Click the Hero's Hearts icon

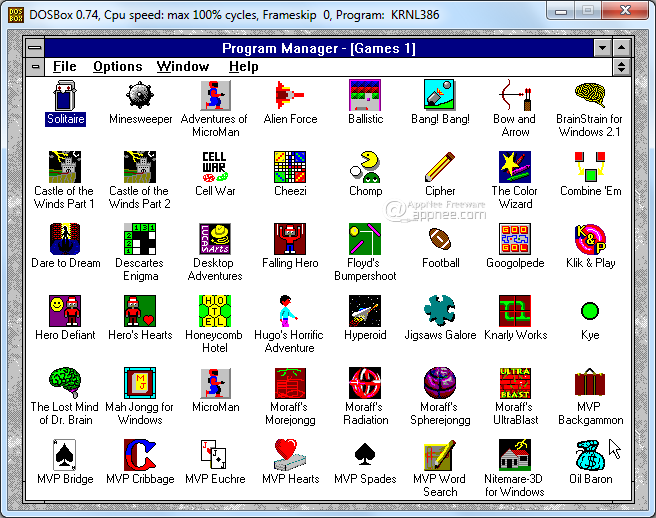click(140, 311)
